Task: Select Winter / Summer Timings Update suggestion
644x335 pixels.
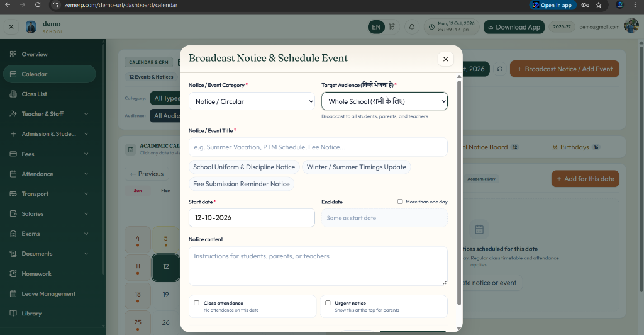Action: (x=356, y=167)
